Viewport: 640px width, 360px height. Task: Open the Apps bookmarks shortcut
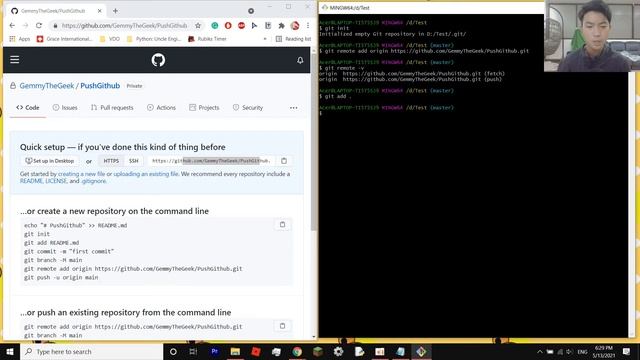click(20, 39)
